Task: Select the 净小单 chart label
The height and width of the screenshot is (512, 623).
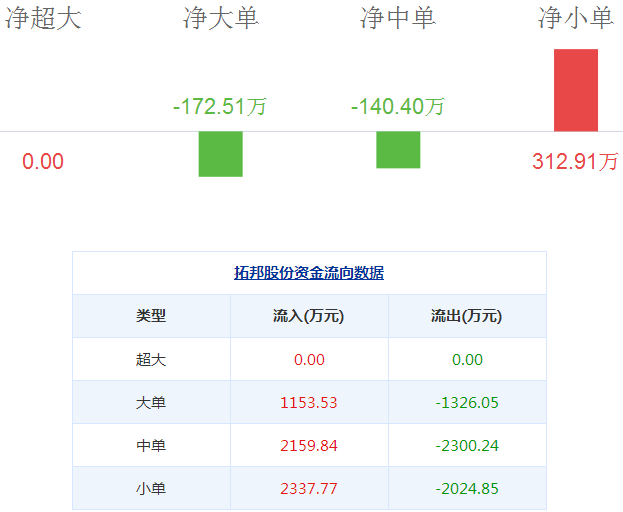Action: pyautogui.click(x=576, y=18)
